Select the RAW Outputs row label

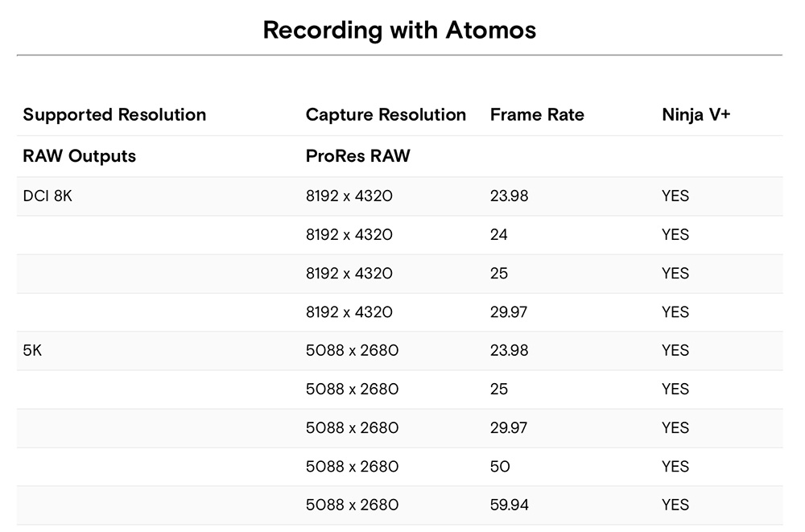(80, 155)
